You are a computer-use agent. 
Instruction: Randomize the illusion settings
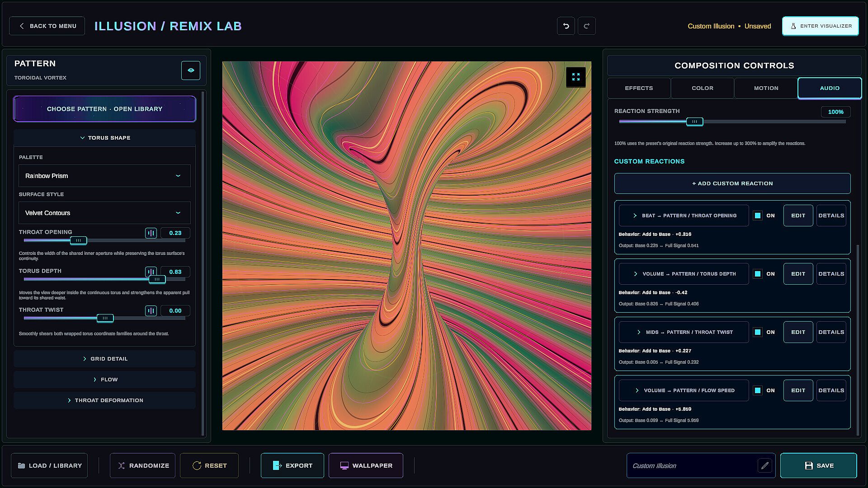click(x=142, y=465)
